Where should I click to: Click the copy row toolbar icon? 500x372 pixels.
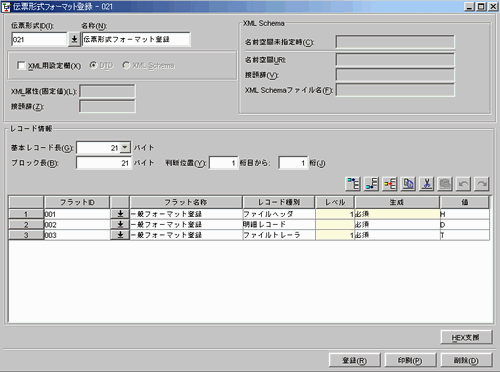(408, 184)
